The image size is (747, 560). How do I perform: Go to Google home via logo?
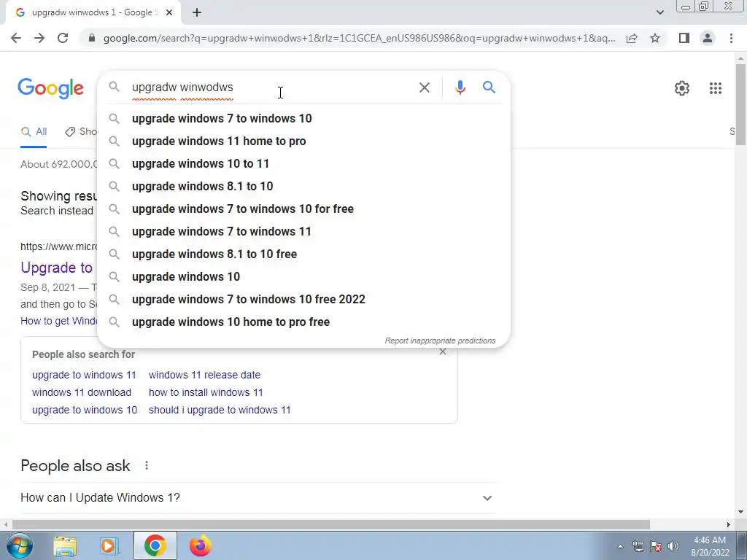tap(50, 88)
